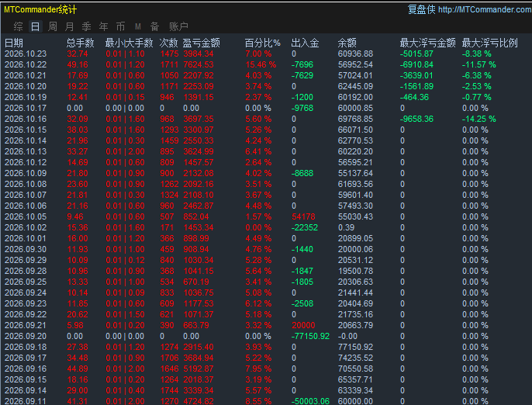This screenshot has height=405, width=532.
Task: Click the 最大浮亏比例 column header
Action: 490,43
